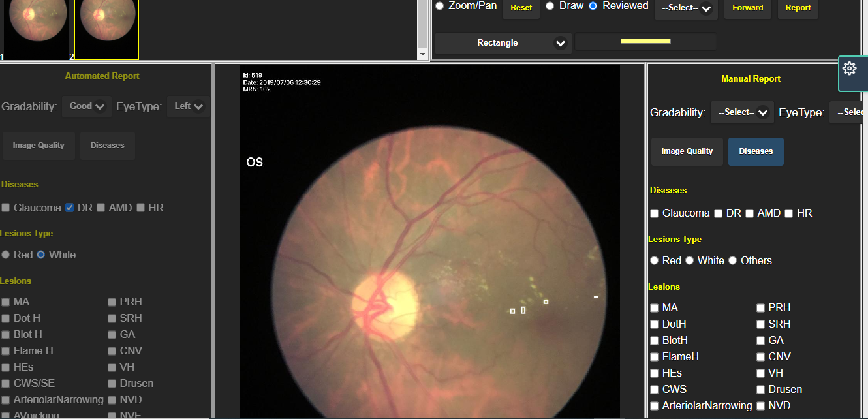Toggle Glaucoma checkbox in Automated Report
The image size is (868, 419).
tap(6, 208)
